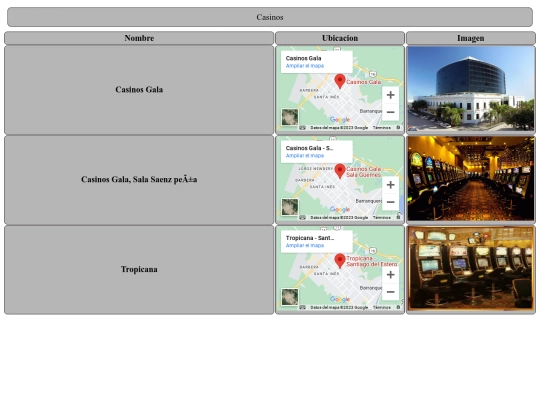Screen dimensions: 540x405
Task: Zoom out on the Casinos Gala map
Action: pos(390,112)
